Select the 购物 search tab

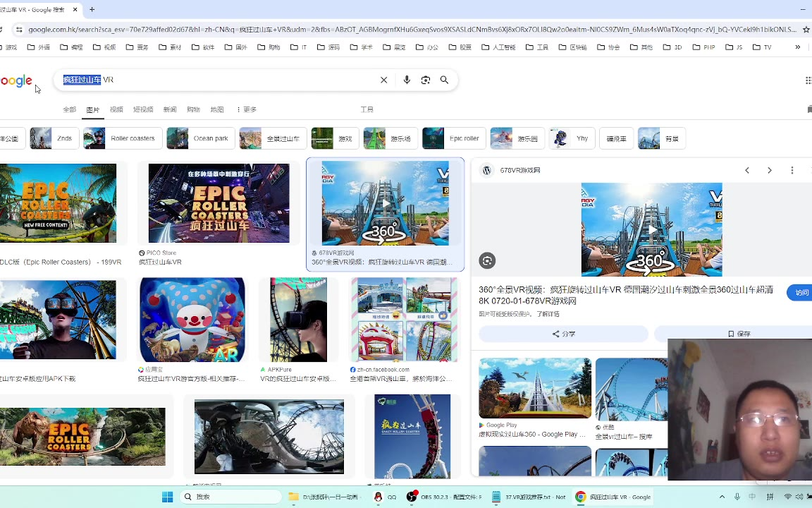[193, 109]
